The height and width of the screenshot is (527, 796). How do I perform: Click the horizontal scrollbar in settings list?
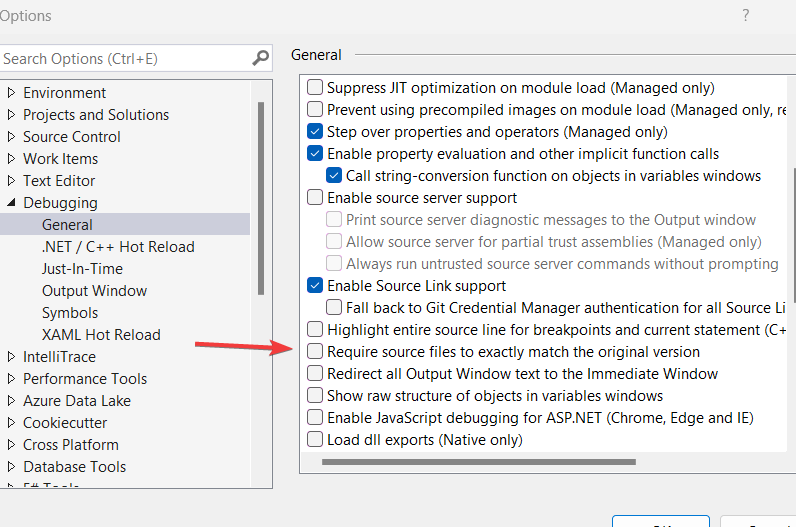tap(478, 462)
